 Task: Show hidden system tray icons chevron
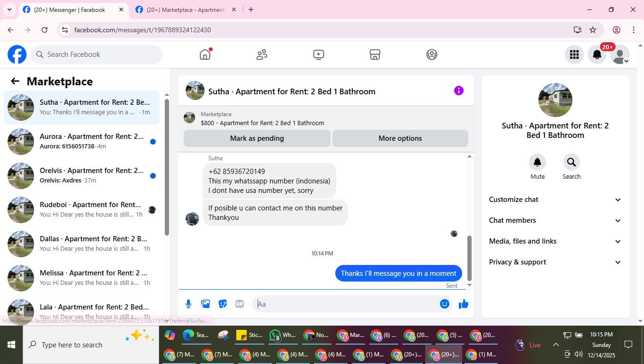(x=556, y=345)
